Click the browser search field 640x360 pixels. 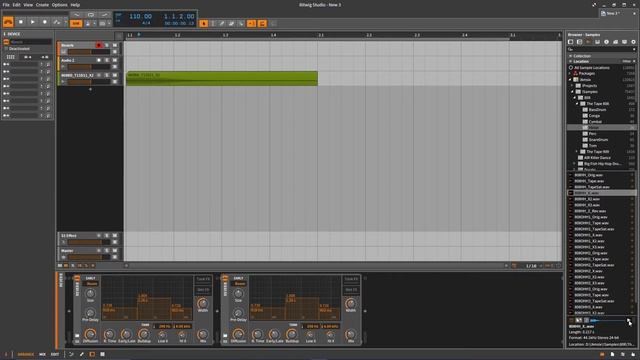pos(601,49)
